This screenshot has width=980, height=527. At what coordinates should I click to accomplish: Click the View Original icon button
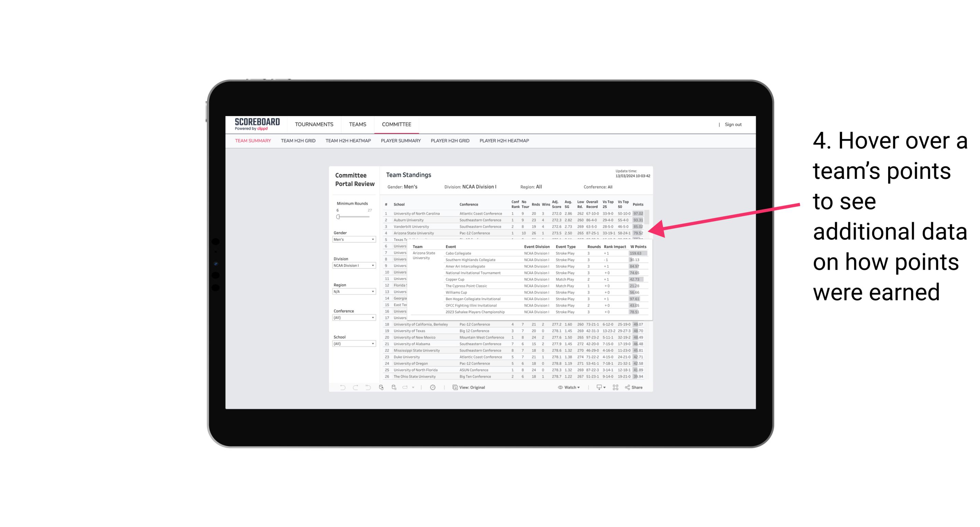click(454, 387)
